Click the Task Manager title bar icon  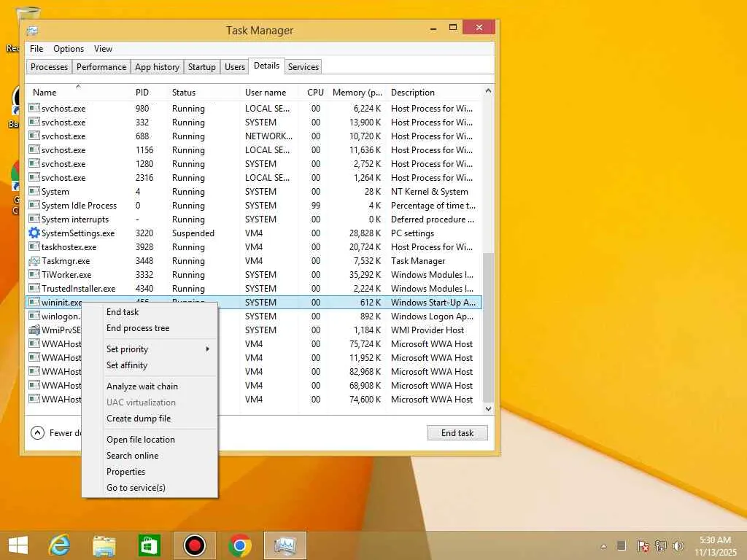(32, 31)
